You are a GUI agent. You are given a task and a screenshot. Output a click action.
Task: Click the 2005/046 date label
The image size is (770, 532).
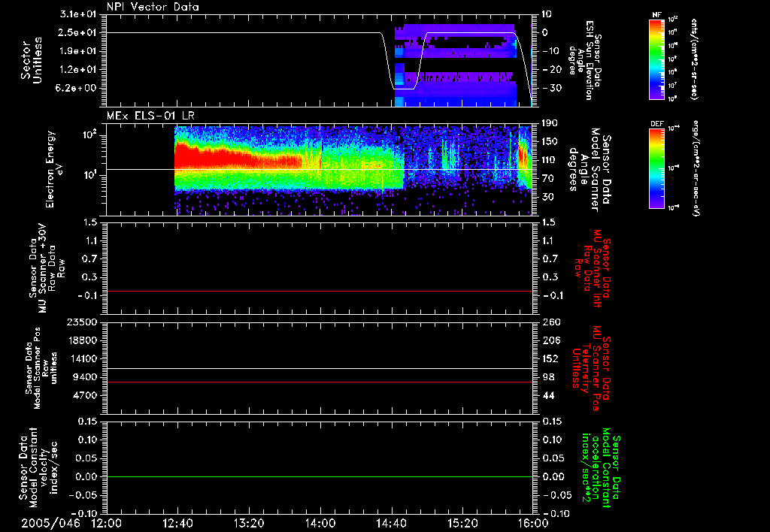point(50,523)
